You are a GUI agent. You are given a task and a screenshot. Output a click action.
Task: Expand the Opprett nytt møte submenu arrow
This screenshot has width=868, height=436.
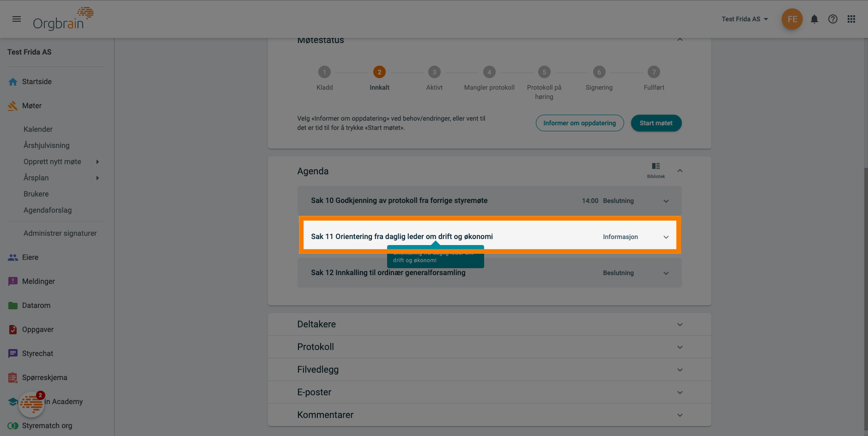97,161
